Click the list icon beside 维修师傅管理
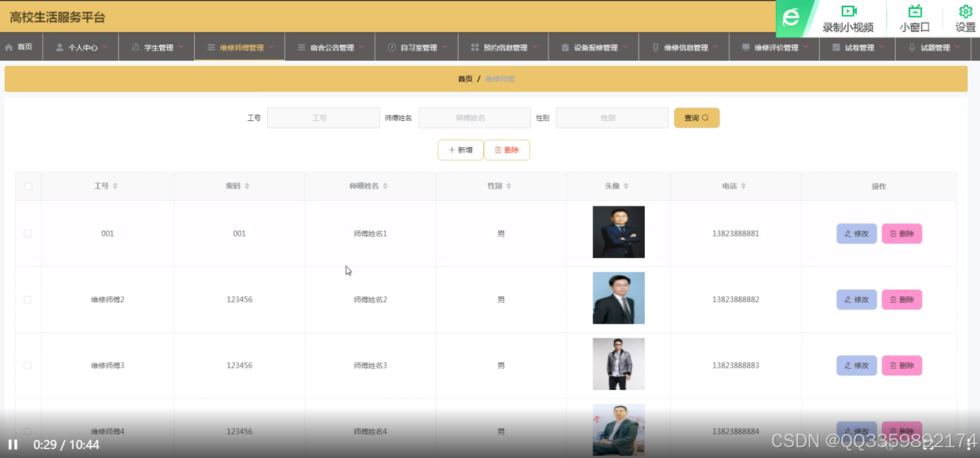 (x=211, y=47)
